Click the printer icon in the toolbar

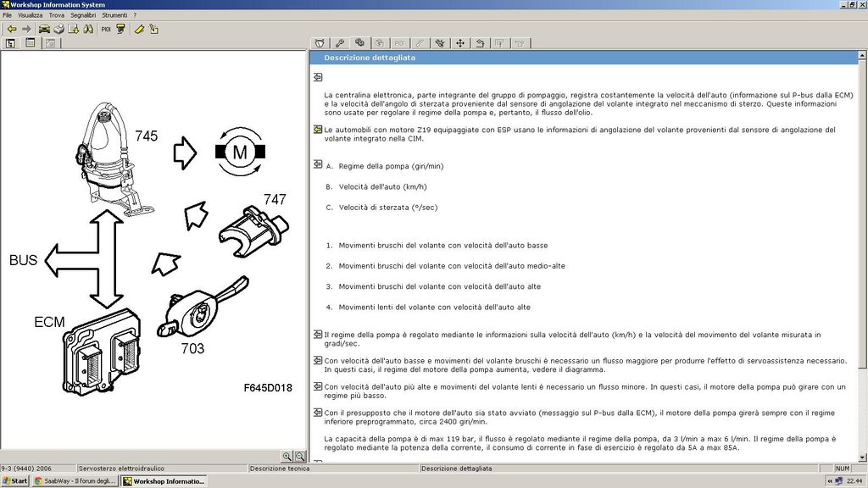click(58, 29)
